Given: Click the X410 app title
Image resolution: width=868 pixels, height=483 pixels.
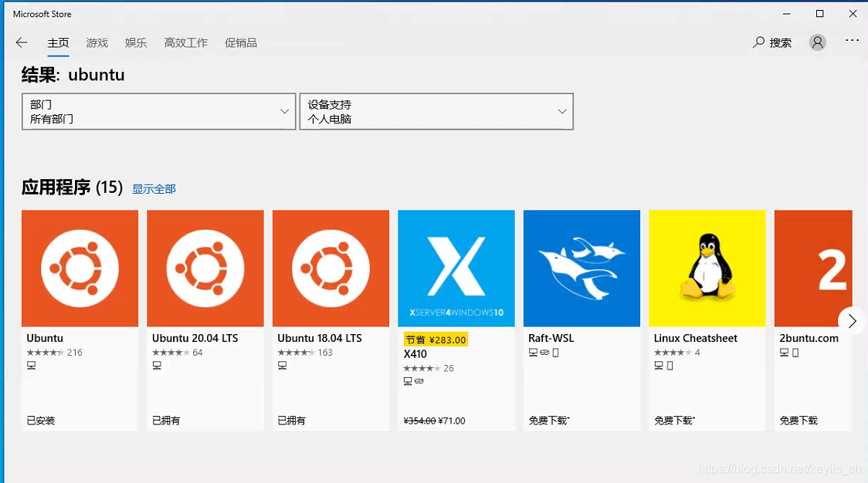Looking at the screenshot, I should coord(415,354).
